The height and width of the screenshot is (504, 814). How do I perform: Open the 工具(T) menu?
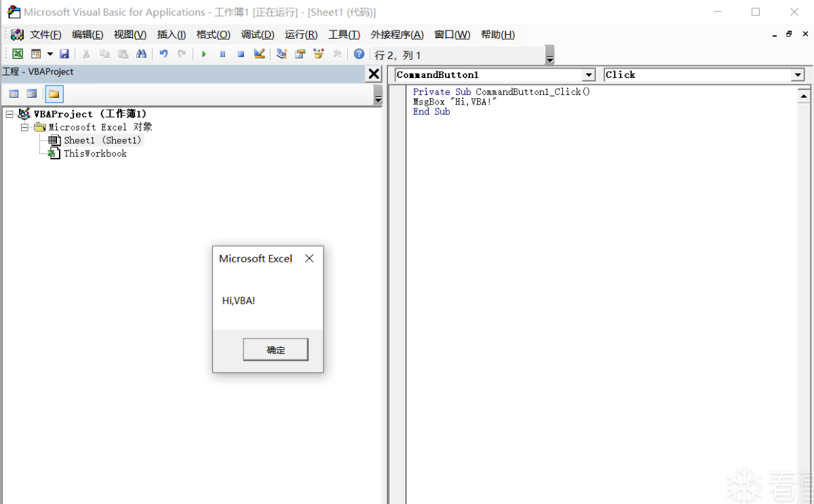coord(344,35)
